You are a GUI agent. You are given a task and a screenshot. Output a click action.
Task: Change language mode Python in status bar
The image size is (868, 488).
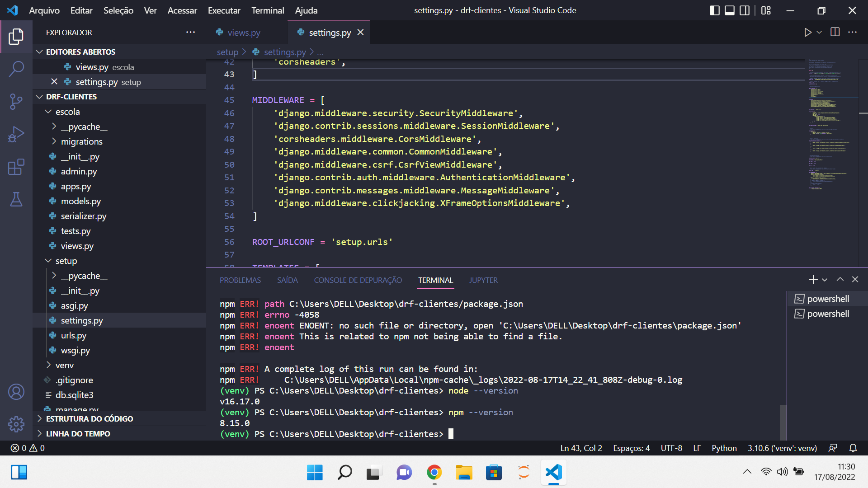(x=724, y=448)
